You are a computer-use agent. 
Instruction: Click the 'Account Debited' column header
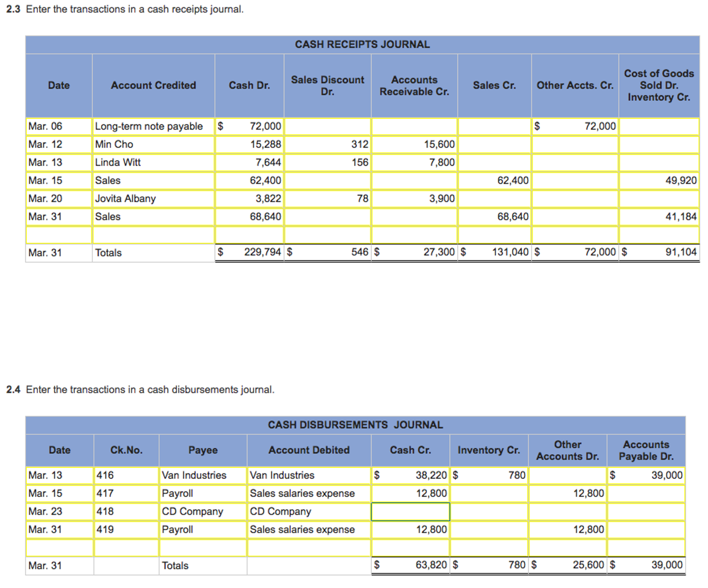(309, 450)
